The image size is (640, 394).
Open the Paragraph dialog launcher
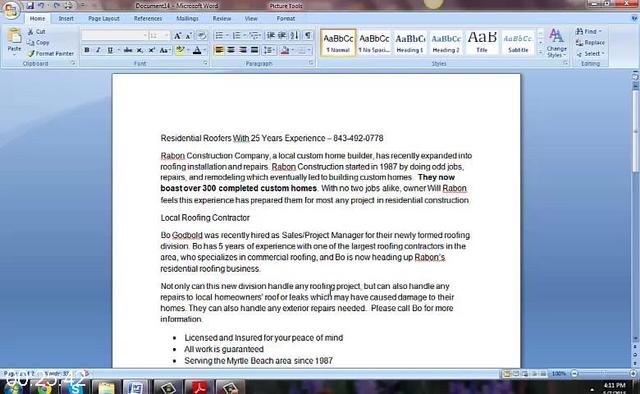tap(311, 63)
